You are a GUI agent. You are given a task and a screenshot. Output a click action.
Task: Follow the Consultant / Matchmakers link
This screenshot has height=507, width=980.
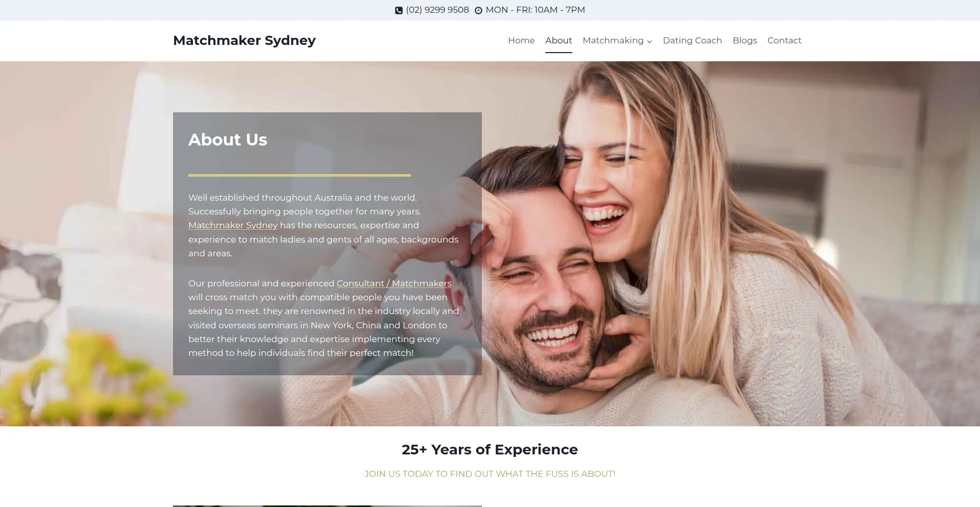[x=394, y=283]
